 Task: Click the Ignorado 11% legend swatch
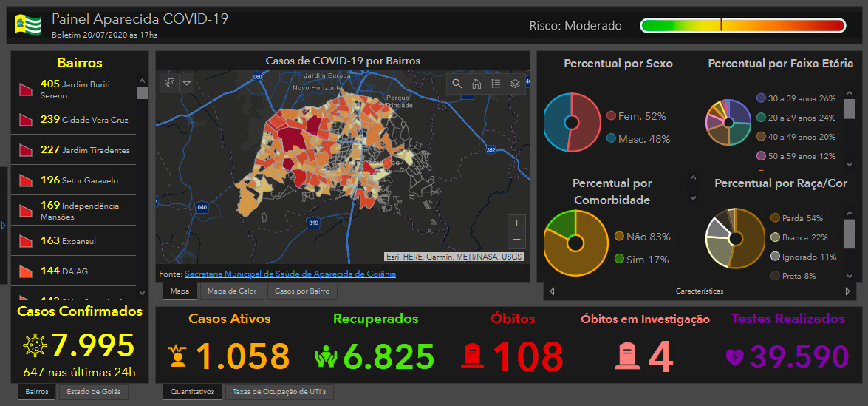[775, 257]
